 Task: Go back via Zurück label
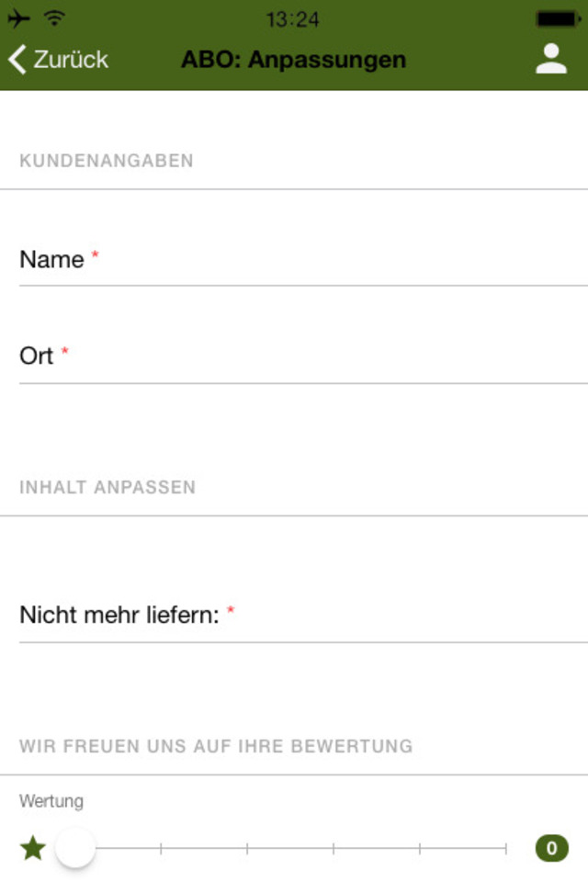click(x=71, y=59)
